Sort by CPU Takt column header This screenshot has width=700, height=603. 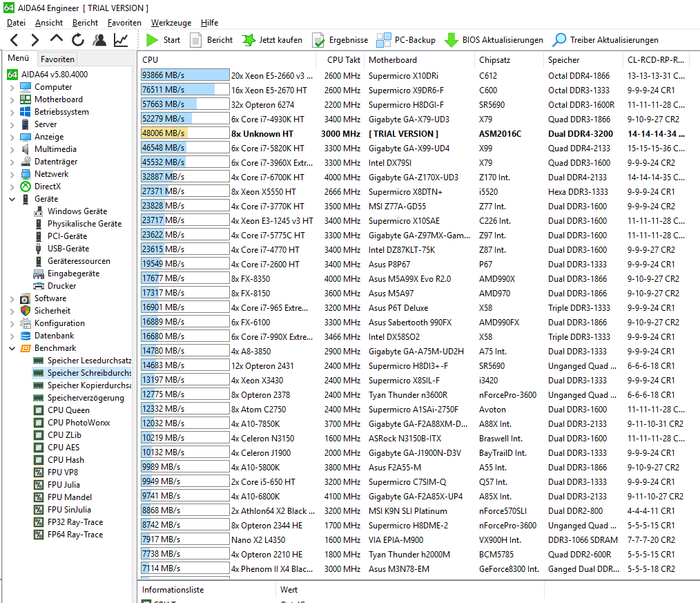(340, 60)
